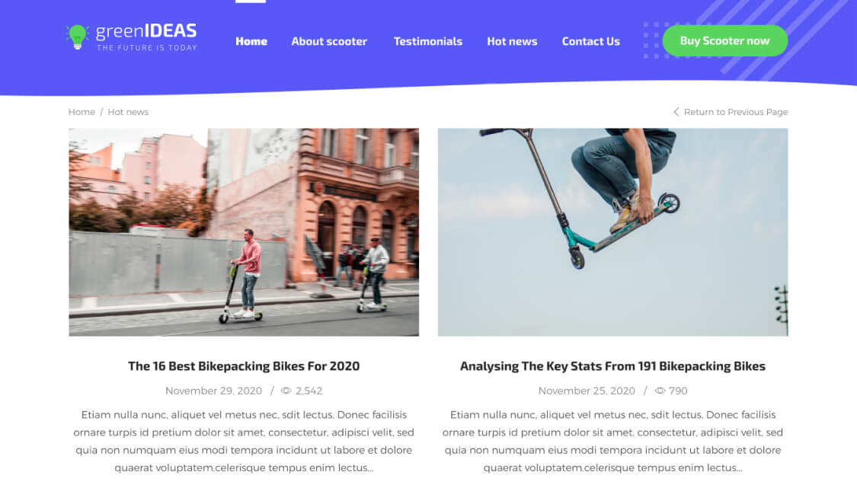Click the November 29, 2020 post date

coord(214,391)
